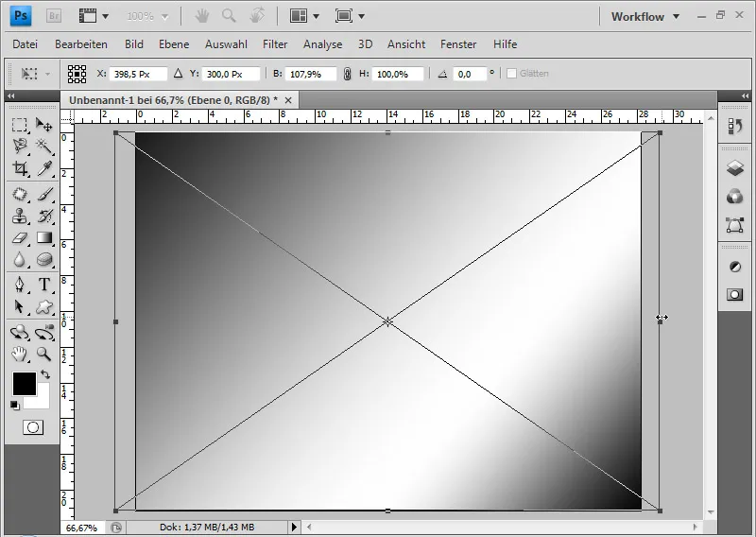Select the Clone Stamp tool

click(19, 217)
